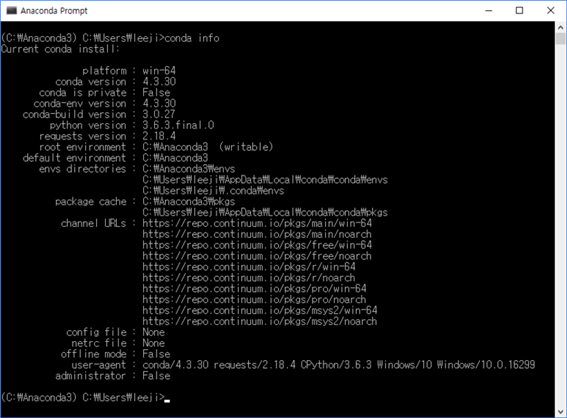Click the scrollbar down arrow
The width and height of the screenshot is (567, 418).
560,411
